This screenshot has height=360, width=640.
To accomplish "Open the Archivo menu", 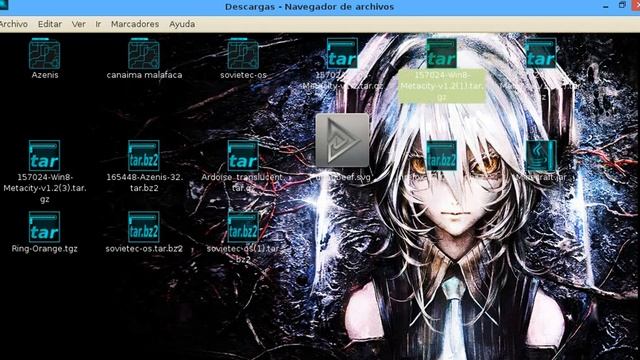I will pos(13,24).
